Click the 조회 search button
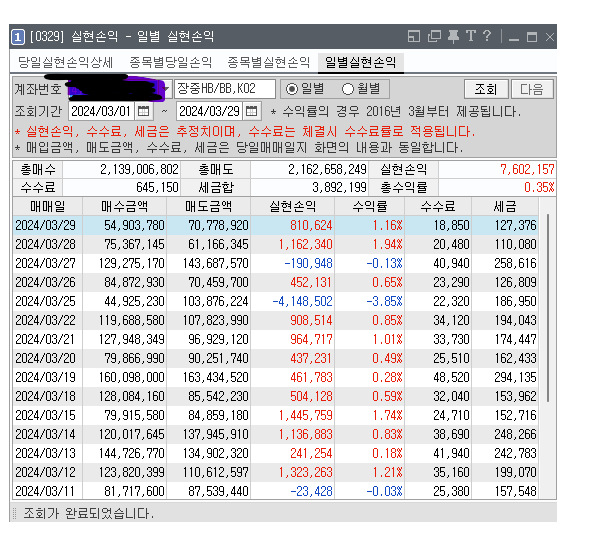The image size is (605, 539). (486, 89)
